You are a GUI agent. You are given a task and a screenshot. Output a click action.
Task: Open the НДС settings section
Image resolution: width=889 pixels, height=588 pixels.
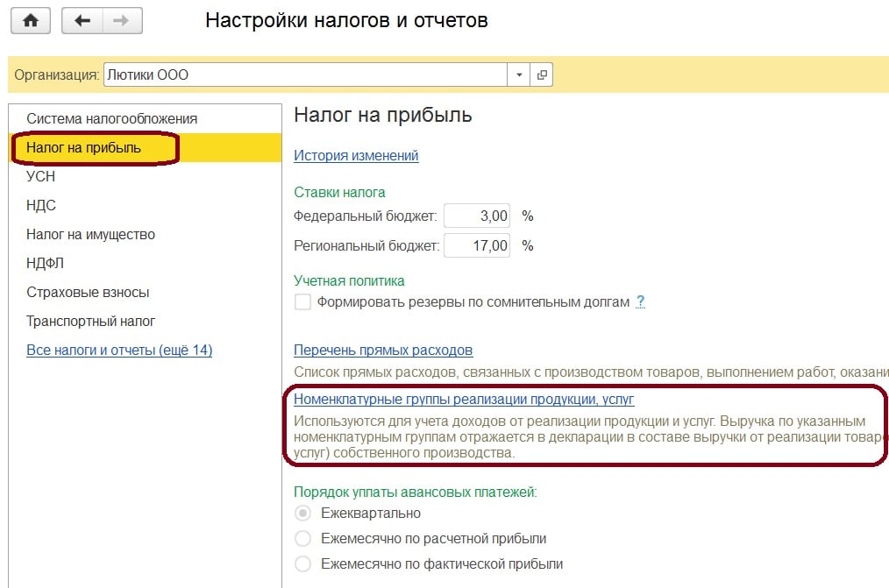pos(41,206)
